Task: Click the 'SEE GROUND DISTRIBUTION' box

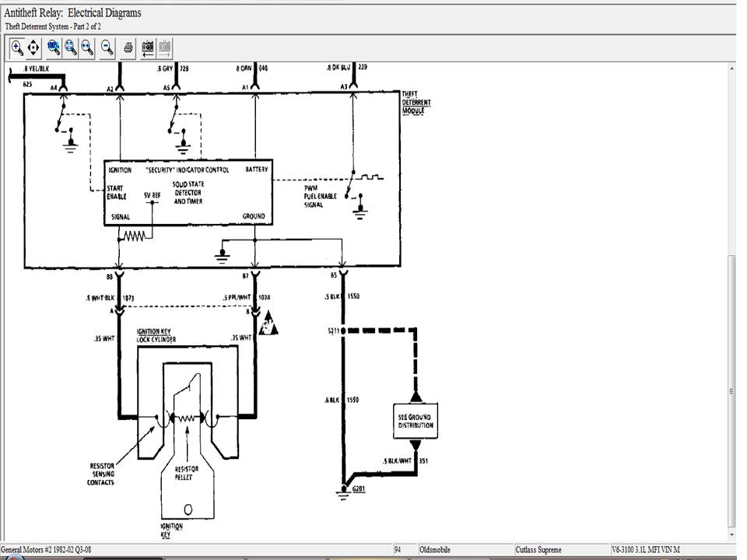Action: [x=415, y=421]
